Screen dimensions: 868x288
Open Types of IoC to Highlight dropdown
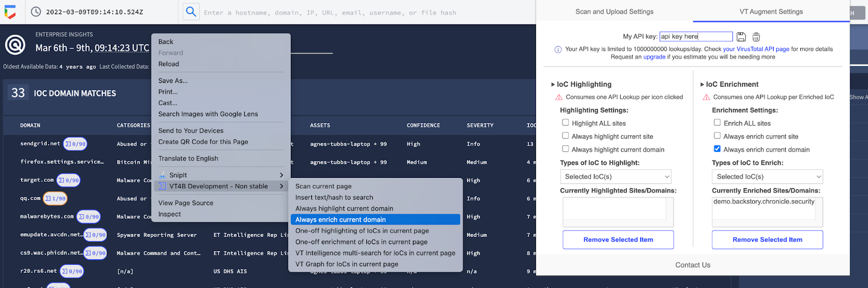pos(616,177)
